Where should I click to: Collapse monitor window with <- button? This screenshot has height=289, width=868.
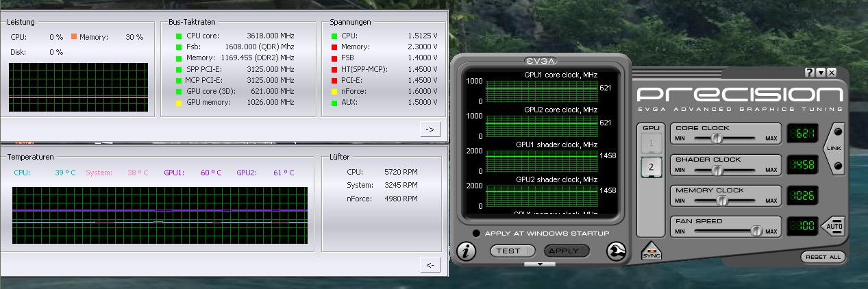[430, 264]
